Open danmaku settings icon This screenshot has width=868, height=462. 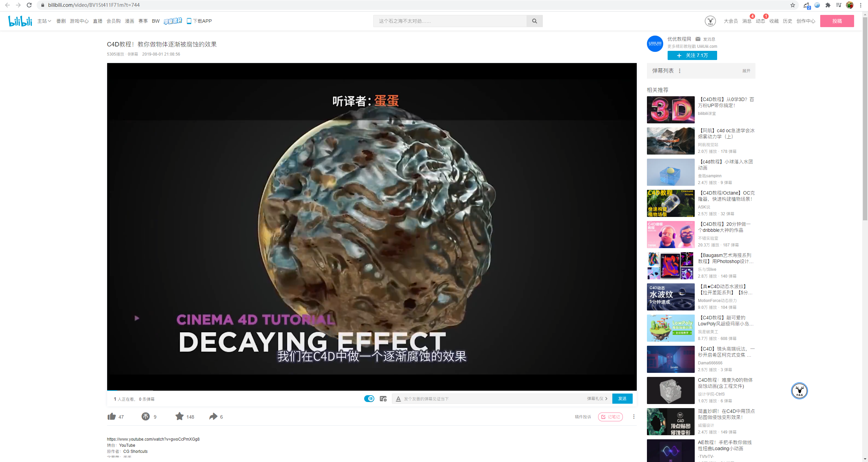[383, 399]
